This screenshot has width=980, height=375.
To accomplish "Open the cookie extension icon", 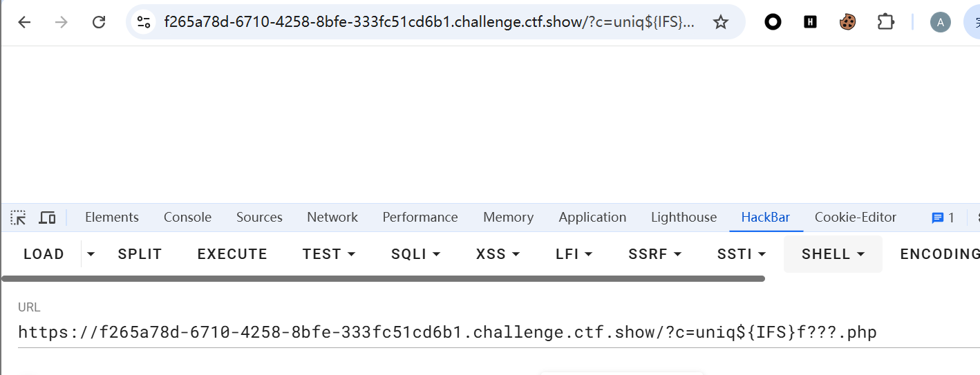I will 847,22.
